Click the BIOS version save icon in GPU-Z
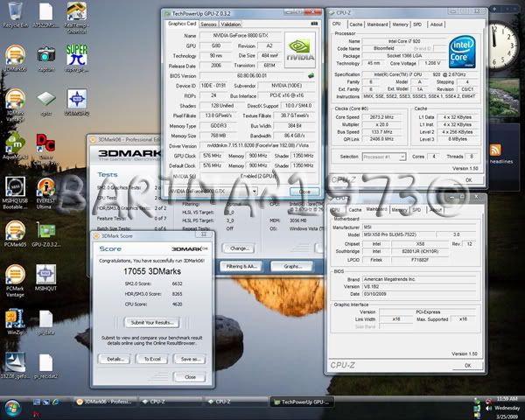525x420 pixels. point(311,74)
